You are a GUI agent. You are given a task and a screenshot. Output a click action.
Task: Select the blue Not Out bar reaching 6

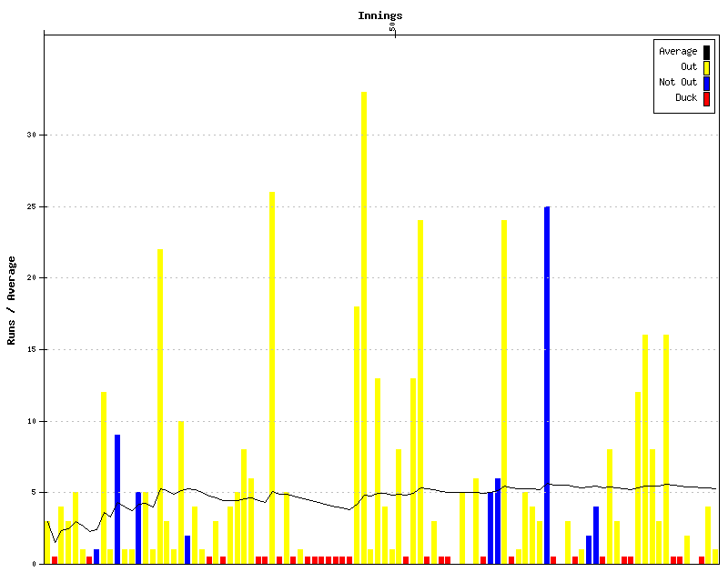[x=498, y=521]
